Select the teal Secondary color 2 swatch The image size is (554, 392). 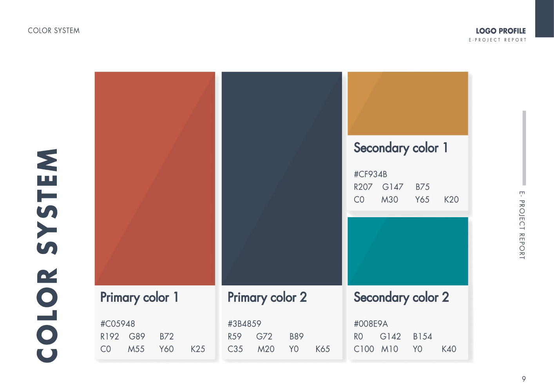click(x=408, y=251)
